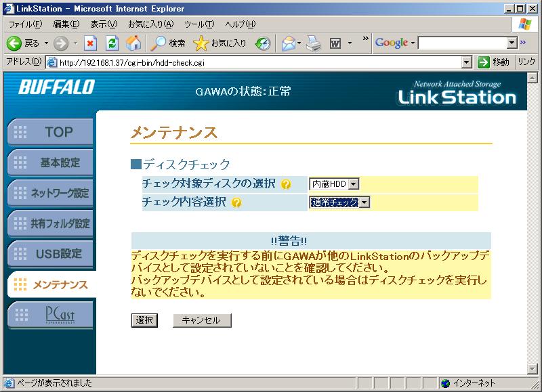Click the リンク links bar label
542x392 pixels.
pos(526,62)
